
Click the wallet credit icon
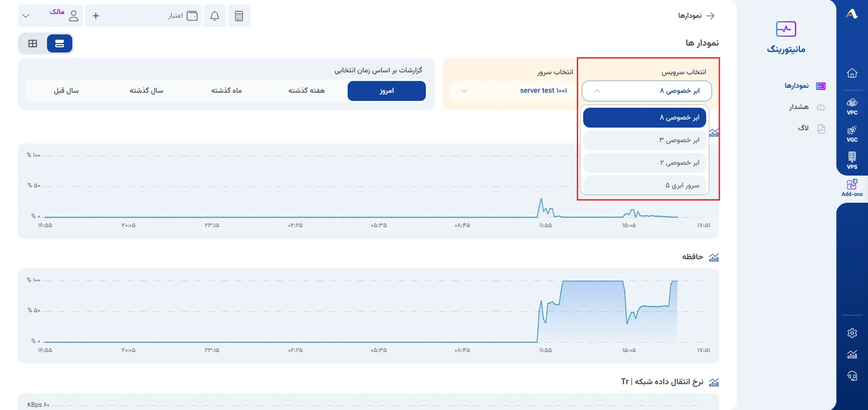coord(192,16)
